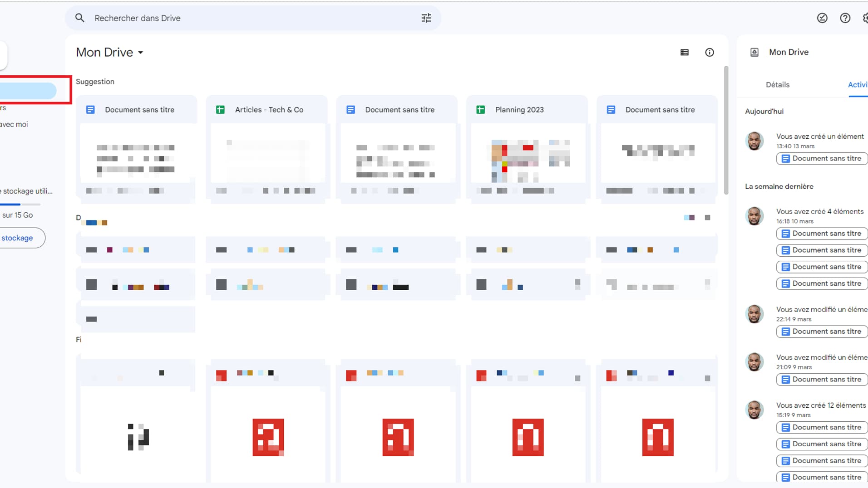Focus the Rechercher dans Drive search field

pos(250,18)
